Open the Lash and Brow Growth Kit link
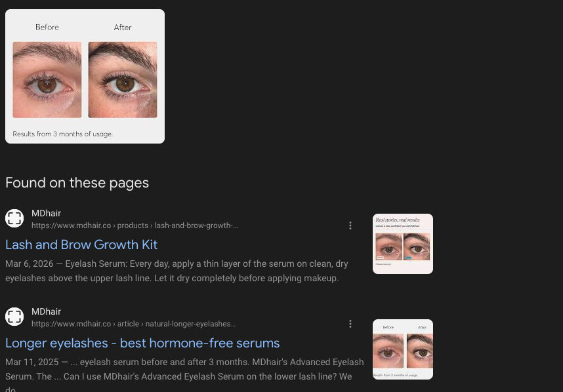The width and height of the screenshot is (563, 392). pos(81,245)
